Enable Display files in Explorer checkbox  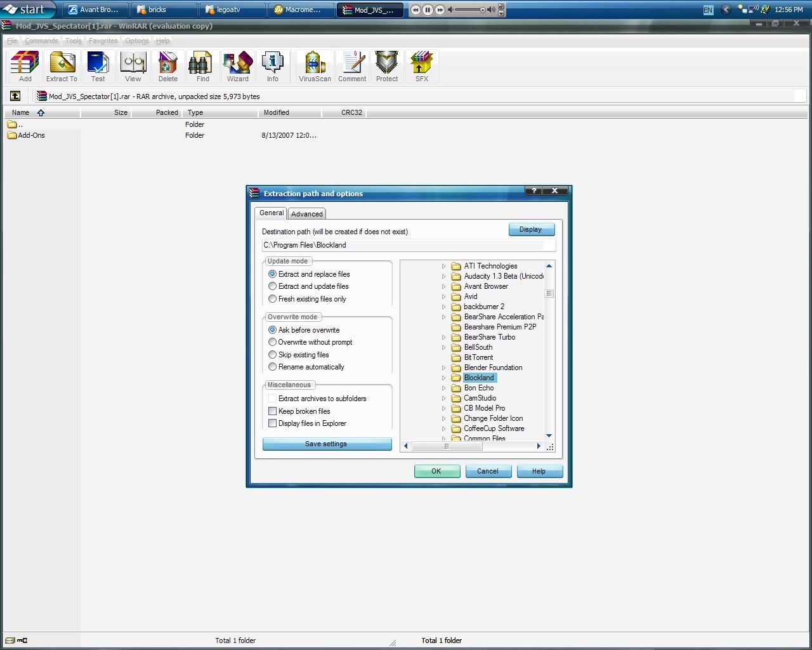click(272, 423)
